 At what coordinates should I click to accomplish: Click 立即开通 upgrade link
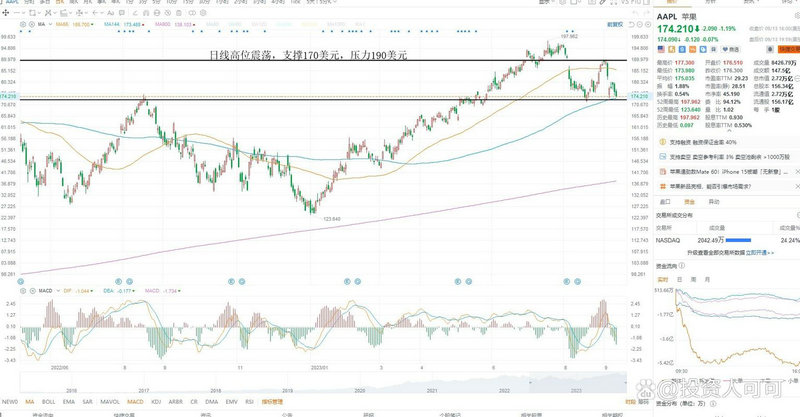click(x=756, y=253)
